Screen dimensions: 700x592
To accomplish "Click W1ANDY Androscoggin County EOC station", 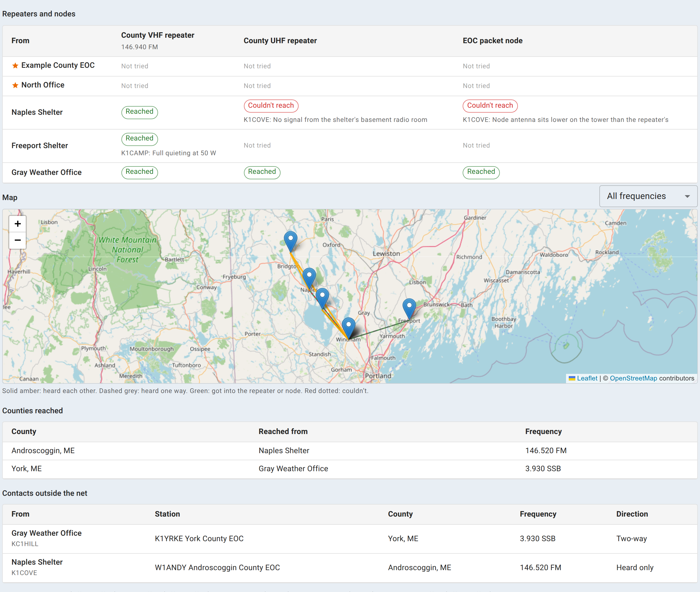I will coord(217,567).
